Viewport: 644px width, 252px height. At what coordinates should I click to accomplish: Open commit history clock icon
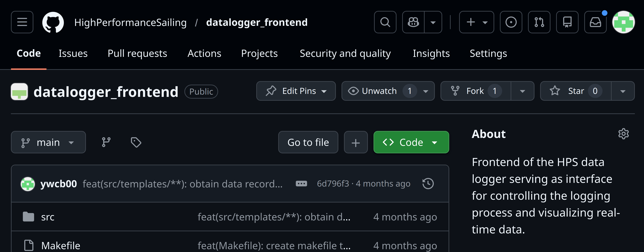pos(428,184)
